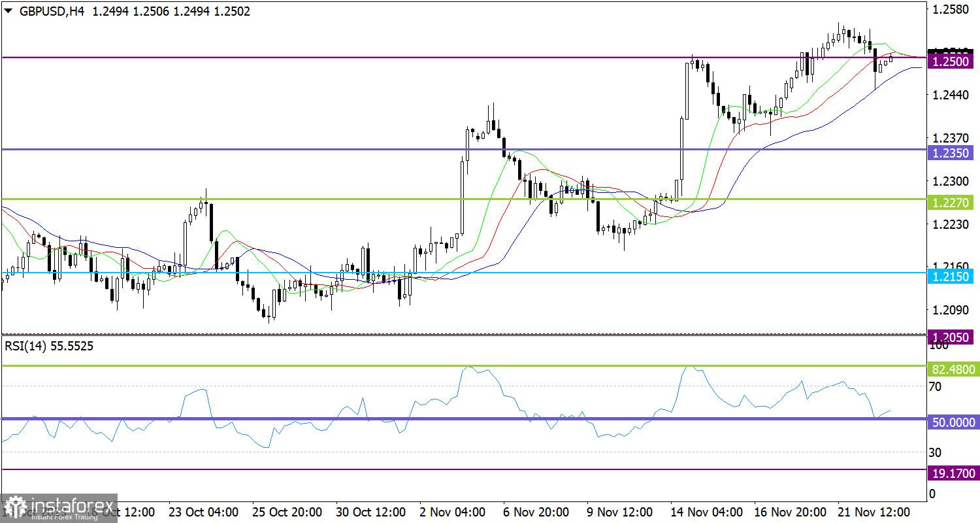Click the 1.2300 price axis value

[x=950, y=181]
